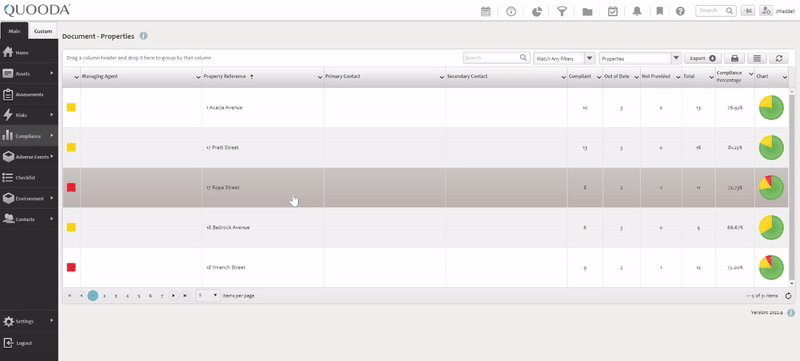Screen dimensions: 800x361
Task: Sort by the Property Reference column header
Action: tap(224, 76)
